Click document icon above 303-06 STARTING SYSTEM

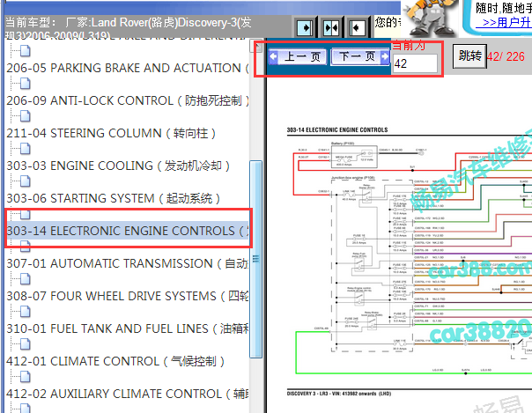(26, 181)
